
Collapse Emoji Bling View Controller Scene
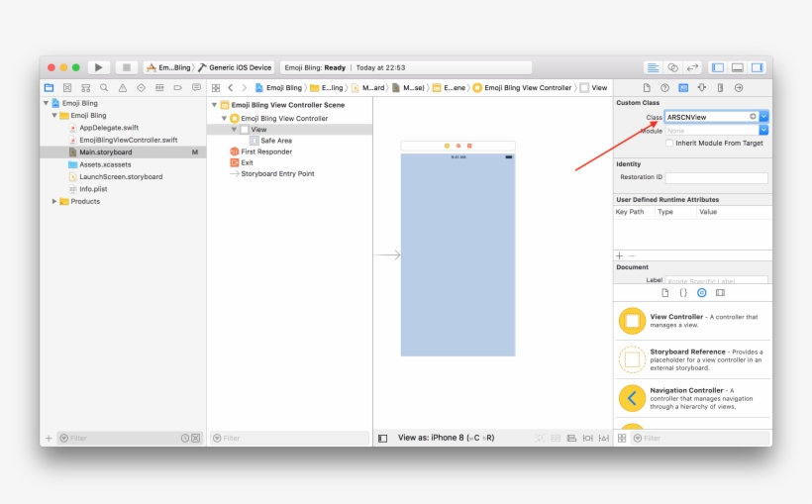[215, 105]
